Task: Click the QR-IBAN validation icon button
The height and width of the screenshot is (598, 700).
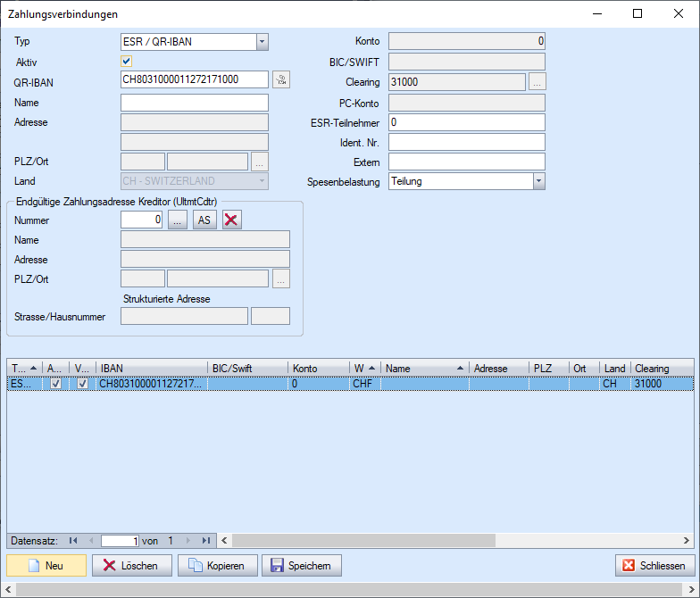Action: pyautogui.click(x=281, y=80)
